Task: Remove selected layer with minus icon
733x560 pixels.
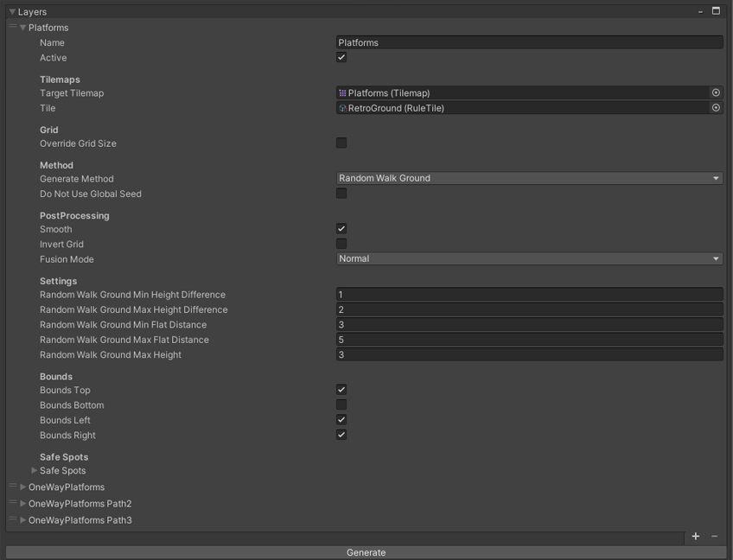Action: pos(714,537)
